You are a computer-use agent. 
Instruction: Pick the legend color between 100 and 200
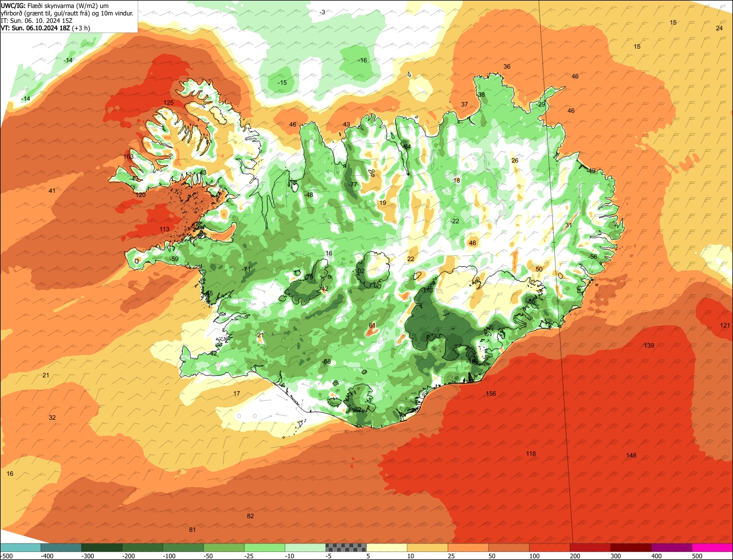pos(549,547)
